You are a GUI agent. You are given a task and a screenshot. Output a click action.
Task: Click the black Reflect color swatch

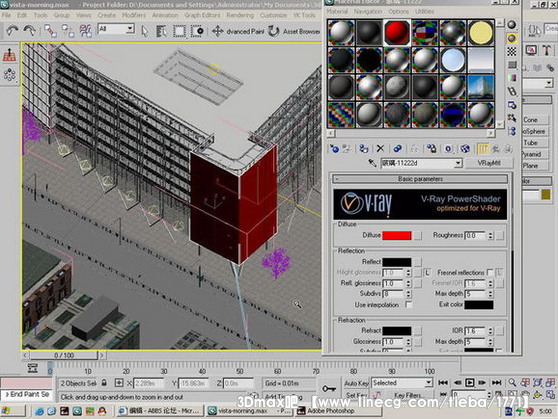(x=396, y=262)
